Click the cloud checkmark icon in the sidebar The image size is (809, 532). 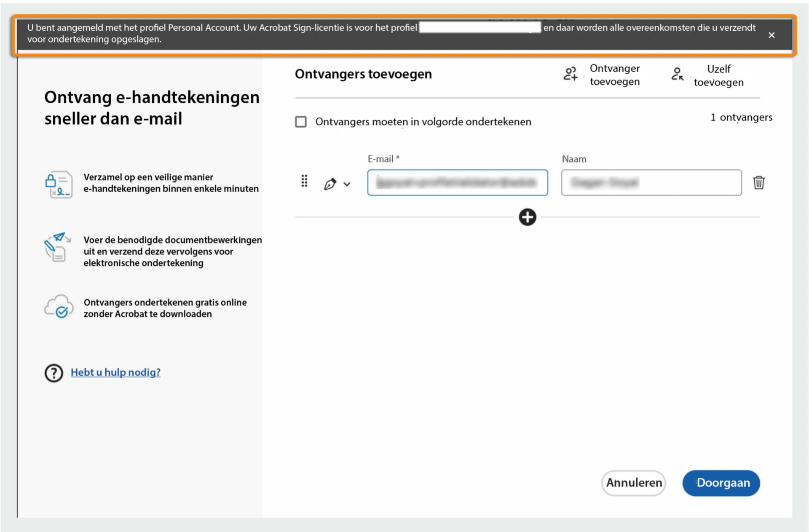[58, 306]
